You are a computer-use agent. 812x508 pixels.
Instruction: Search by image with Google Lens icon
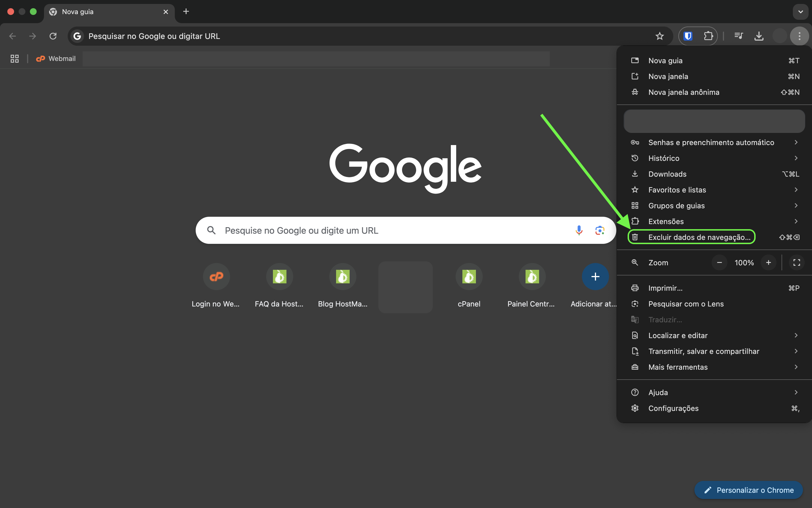600,230
